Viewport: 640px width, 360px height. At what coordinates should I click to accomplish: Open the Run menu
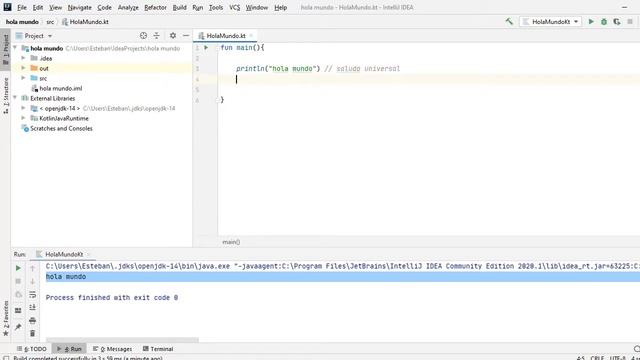[198, 7]
